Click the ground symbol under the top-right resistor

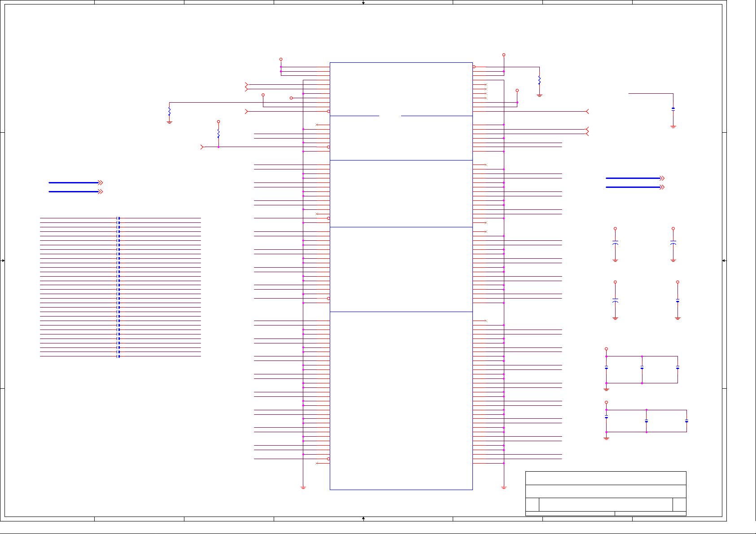coord(539,96)
